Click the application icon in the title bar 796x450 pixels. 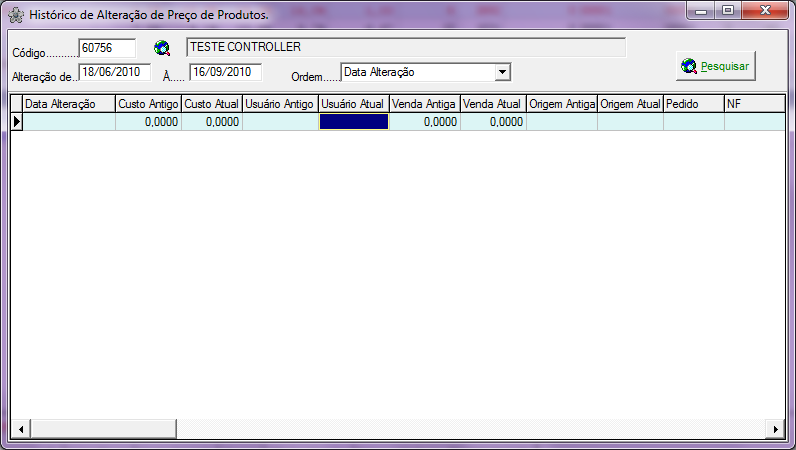tap(16, 15)
